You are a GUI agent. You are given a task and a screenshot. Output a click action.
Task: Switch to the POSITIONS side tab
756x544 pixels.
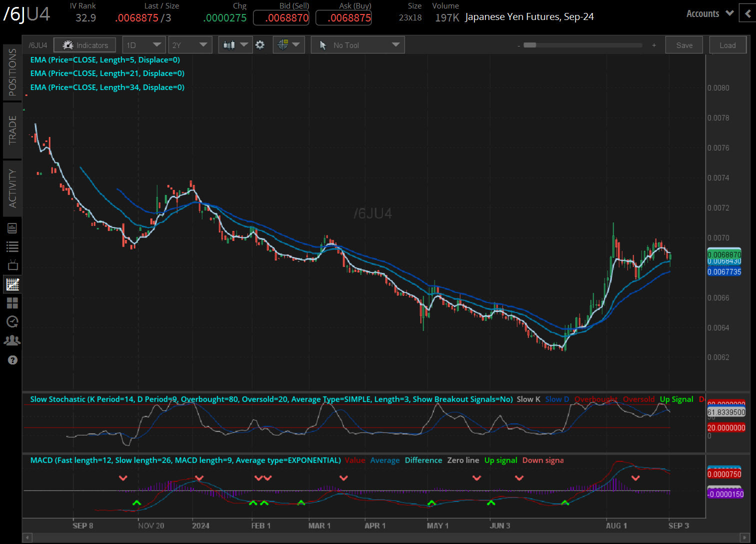[12, 72]
